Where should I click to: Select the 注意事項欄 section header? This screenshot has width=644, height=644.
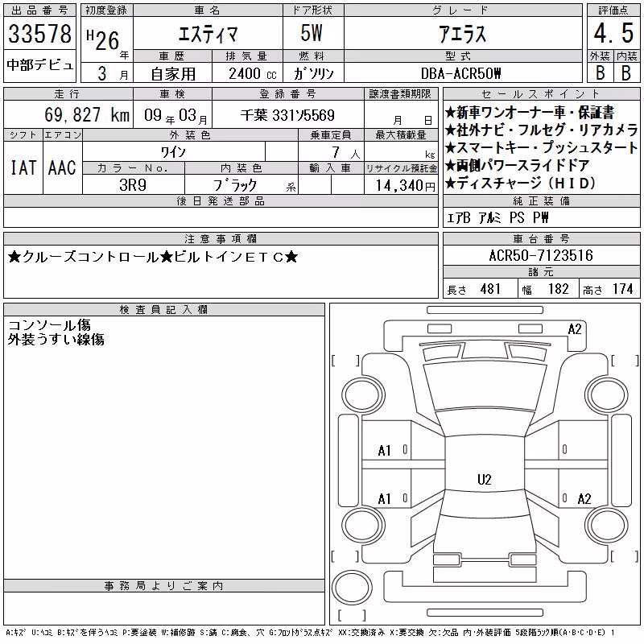click(x=221, y=239)
